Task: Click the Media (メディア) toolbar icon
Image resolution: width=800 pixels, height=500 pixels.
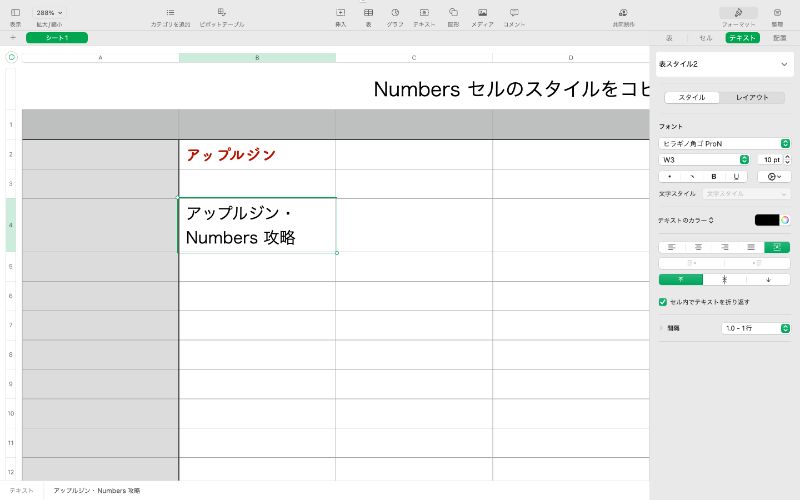Action: (482, 12)
